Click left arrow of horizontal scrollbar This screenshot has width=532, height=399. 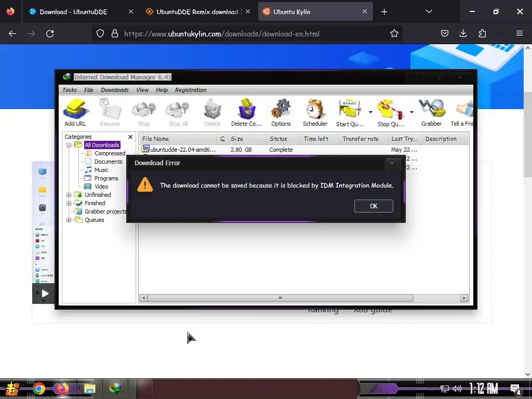(143, 298)
